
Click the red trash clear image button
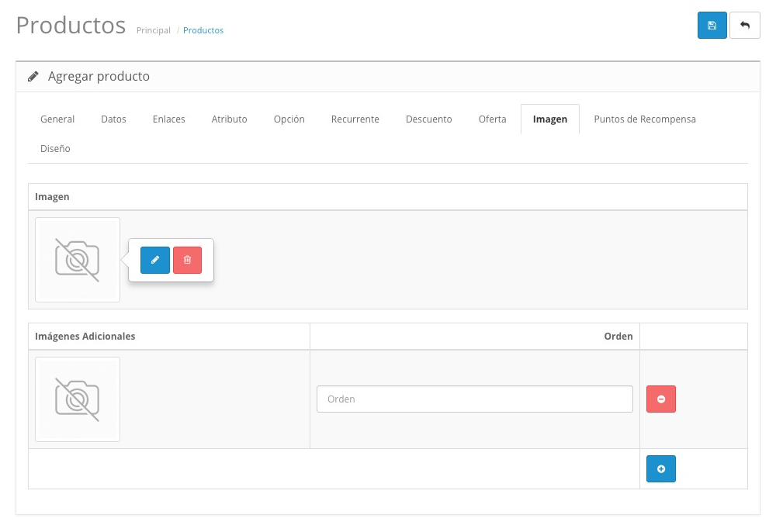click(187, 260)
